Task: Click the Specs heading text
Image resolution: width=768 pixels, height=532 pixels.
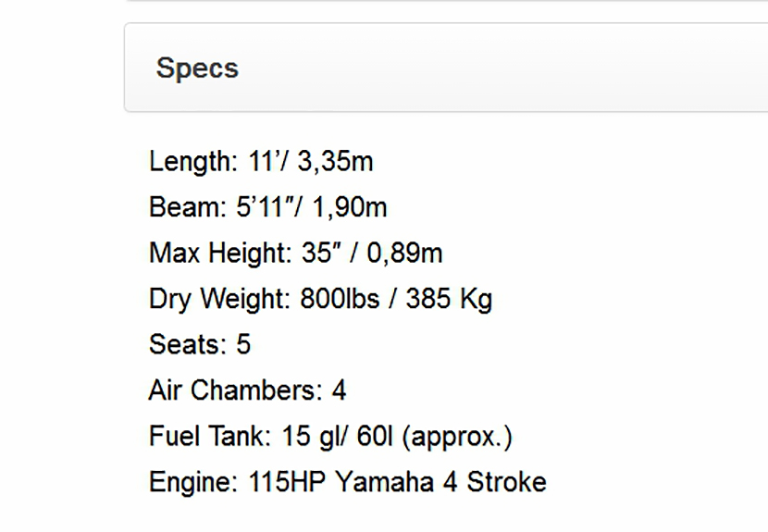Action: (x=197, y=68)
